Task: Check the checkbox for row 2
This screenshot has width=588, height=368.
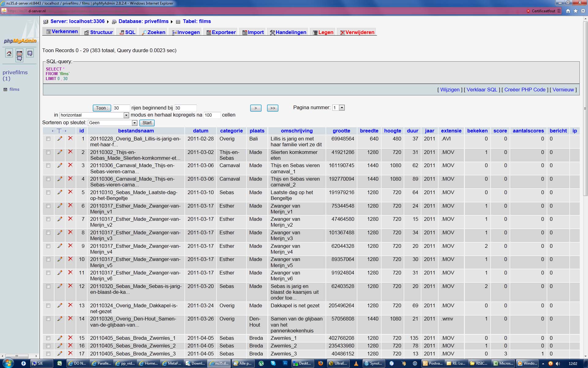Action: [48, 152]
